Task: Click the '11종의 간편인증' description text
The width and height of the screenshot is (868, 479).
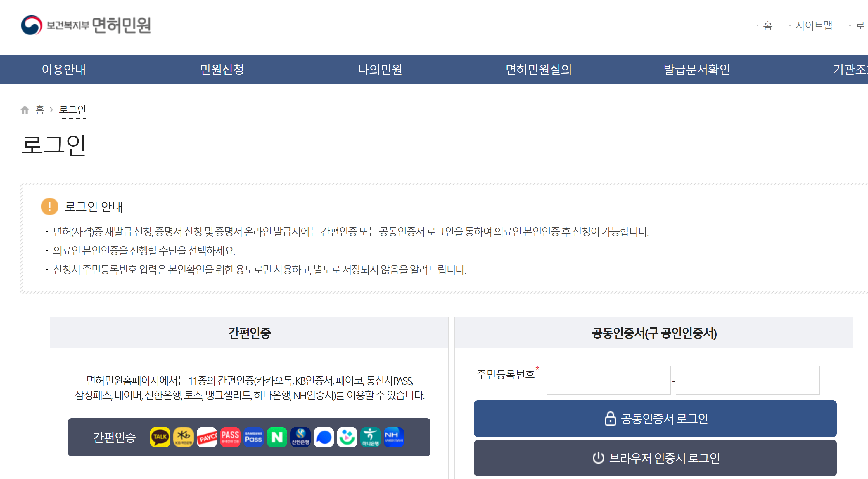Action: (249, 388)
